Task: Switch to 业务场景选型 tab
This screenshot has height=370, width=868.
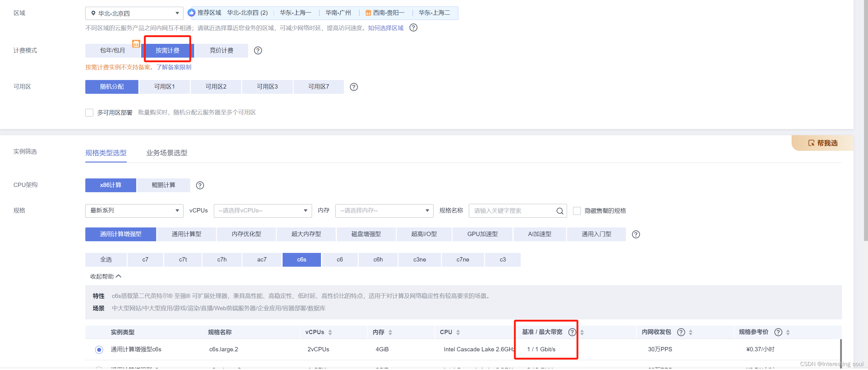Action: (x=167, y=153)
